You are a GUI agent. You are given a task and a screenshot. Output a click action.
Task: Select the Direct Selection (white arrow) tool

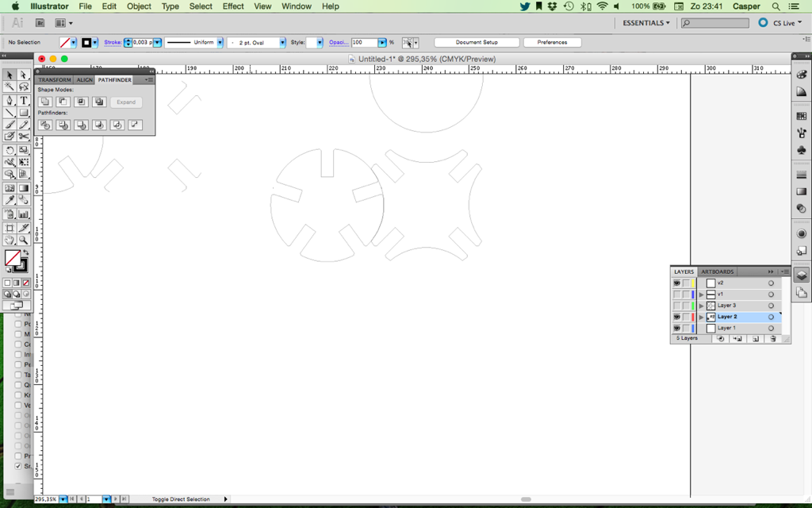[x=23, y=75]
